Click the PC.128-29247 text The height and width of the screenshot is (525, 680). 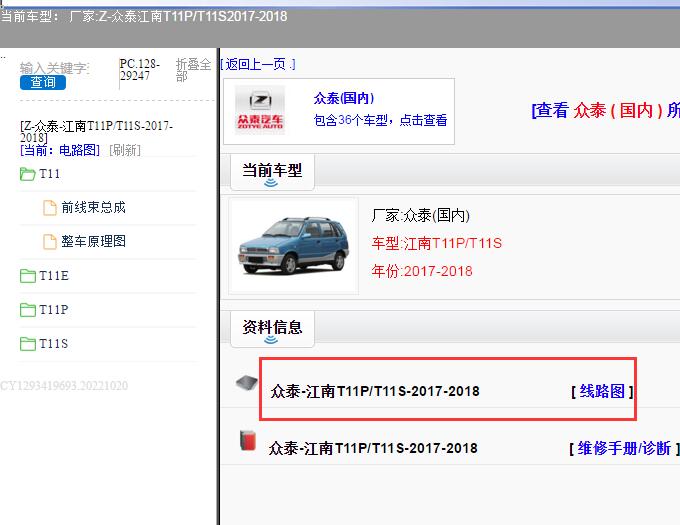pos(140,70)
